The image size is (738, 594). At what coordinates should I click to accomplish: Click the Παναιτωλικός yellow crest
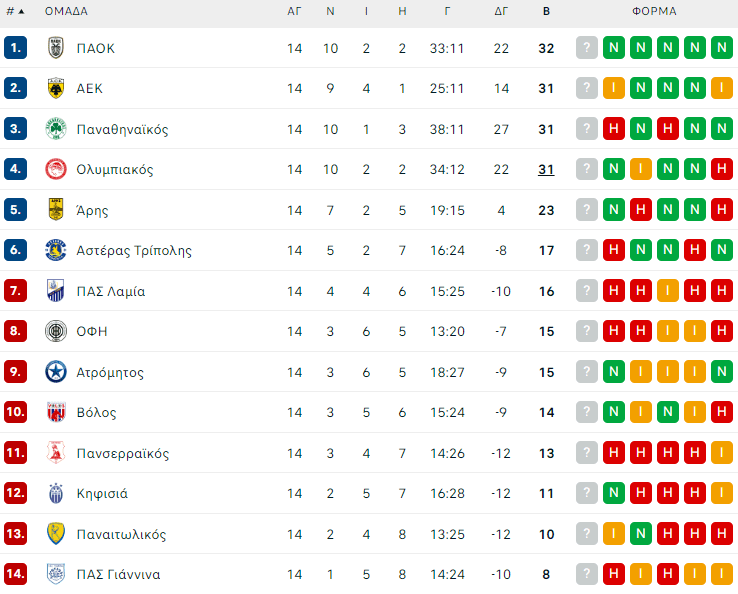56,534
